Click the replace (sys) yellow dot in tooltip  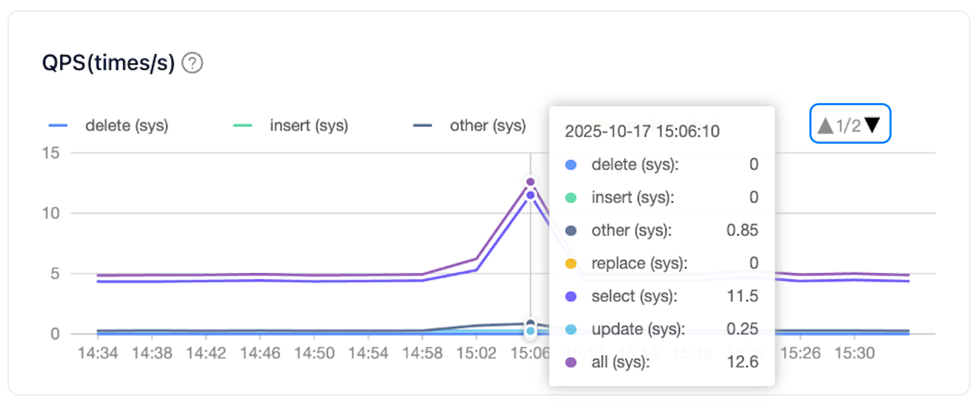571,263
